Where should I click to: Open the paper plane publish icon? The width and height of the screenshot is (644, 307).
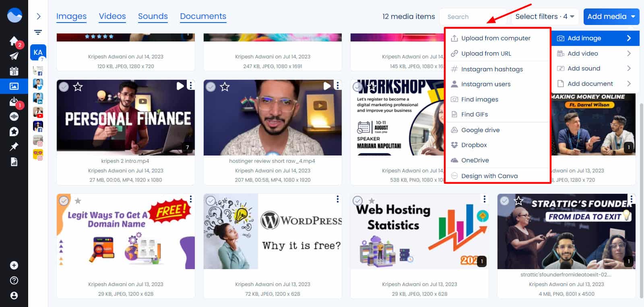[14, 56]
